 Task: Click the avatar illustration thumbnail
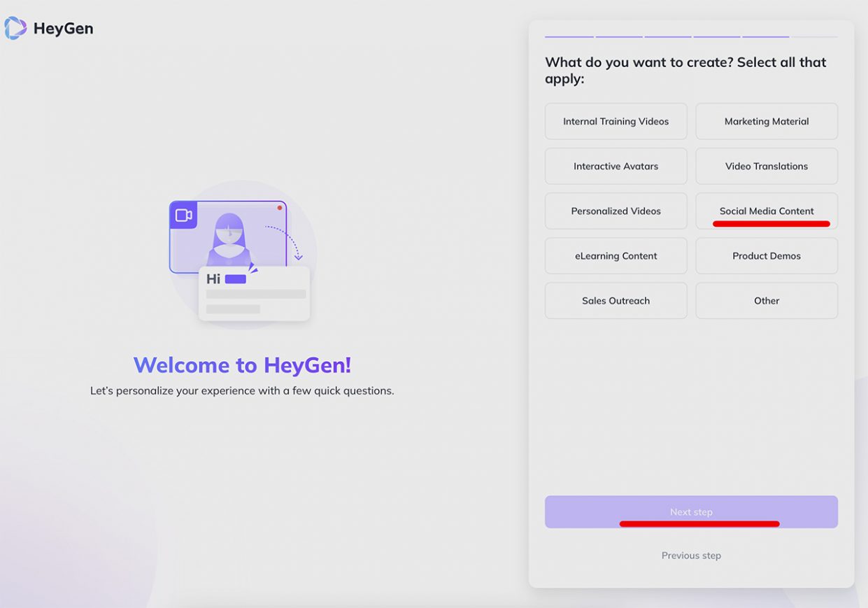click(x=228, y=237)
